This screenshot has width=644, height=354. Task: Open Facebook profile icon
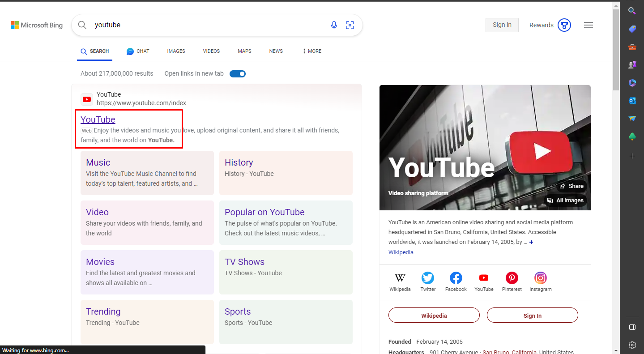pyautogui.click(x=456, y=278)
